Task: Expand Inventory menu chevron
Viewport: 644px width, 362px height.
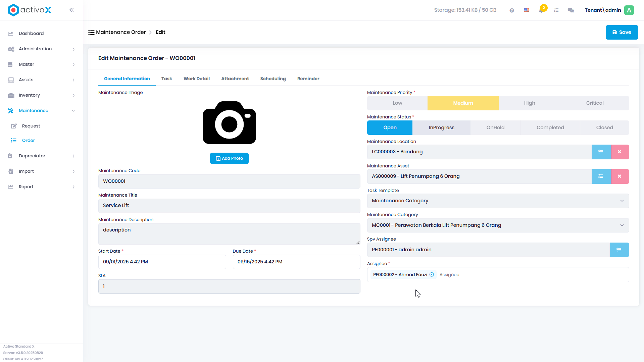Action: point(73,96)
